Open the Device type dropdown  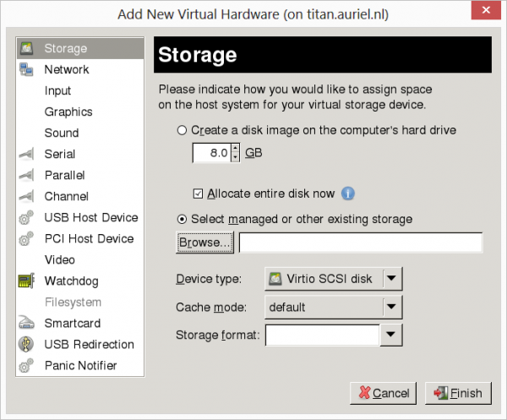click(x=392, y=278)
